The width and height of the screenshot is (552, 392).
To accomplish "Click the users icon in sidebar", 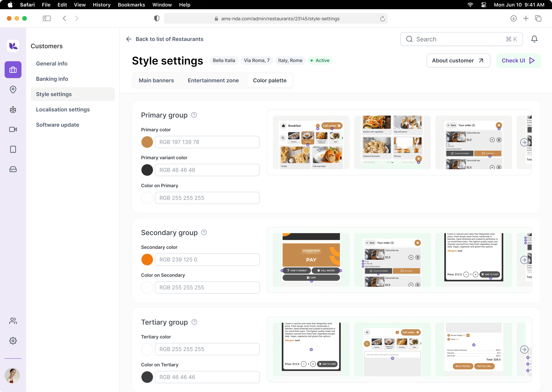I will point(13,321).
